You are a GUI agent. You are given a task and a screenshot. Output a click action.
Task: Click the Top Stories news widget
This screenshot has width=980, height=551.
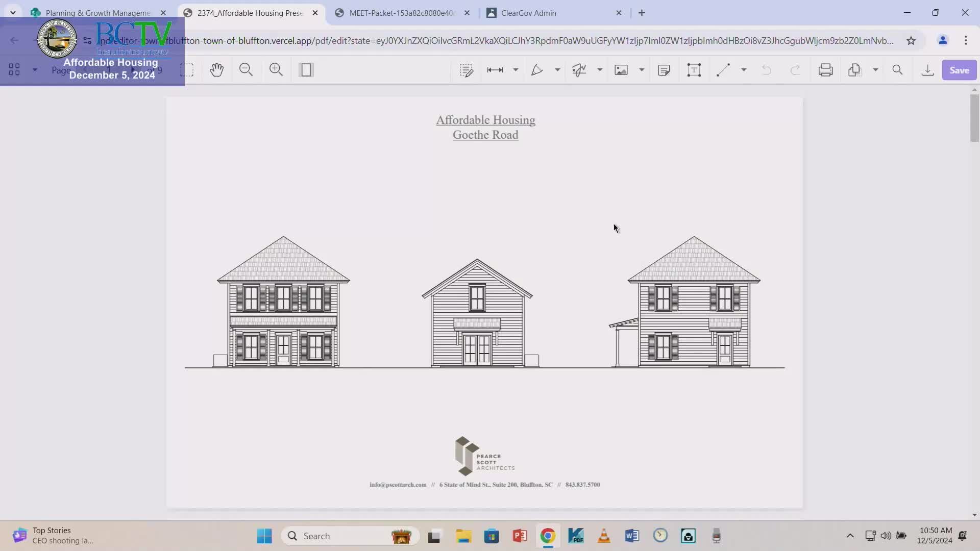tap(54, 536)
